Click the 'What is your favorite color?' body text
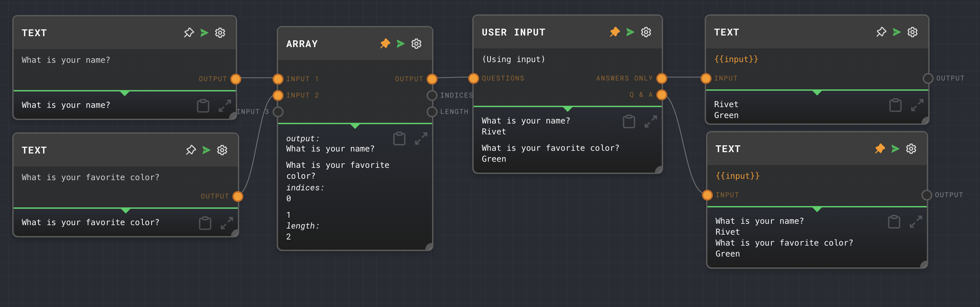Image resolution: width=980 pixels, height=307 pixels. (x=91, y=177)
